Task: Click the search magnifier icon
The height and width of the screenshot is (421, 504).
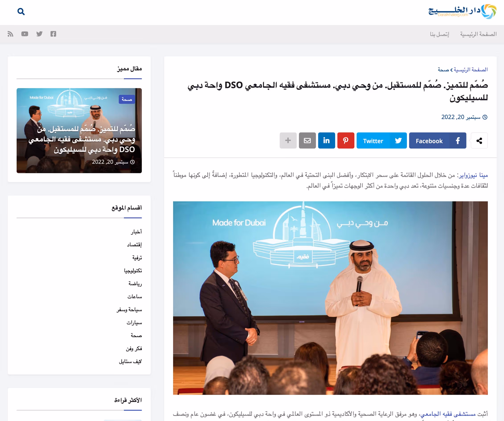Action: (21, 11)
